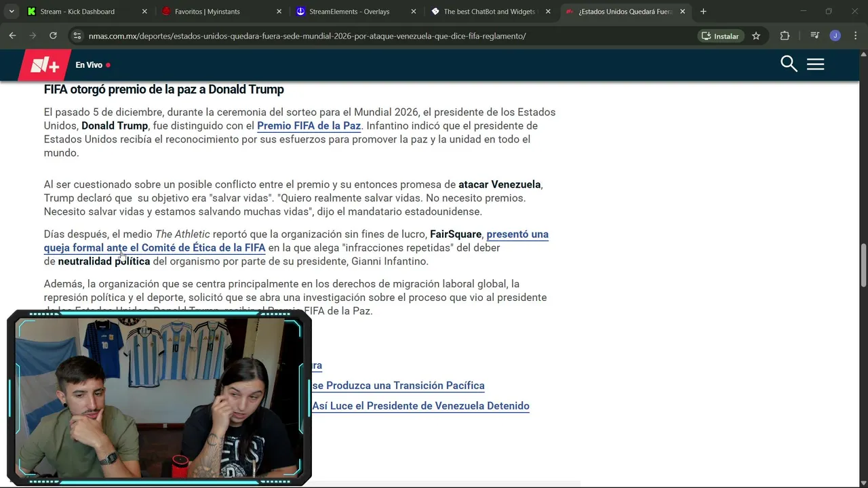Open 'presentó una queja formal' link
The image size is (868, 488).
coord(296,241)
